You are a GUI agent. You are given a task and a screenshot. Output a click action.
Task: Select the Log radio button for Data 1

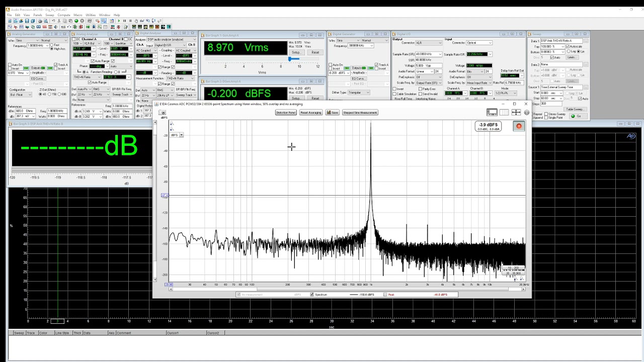point(569,51)
